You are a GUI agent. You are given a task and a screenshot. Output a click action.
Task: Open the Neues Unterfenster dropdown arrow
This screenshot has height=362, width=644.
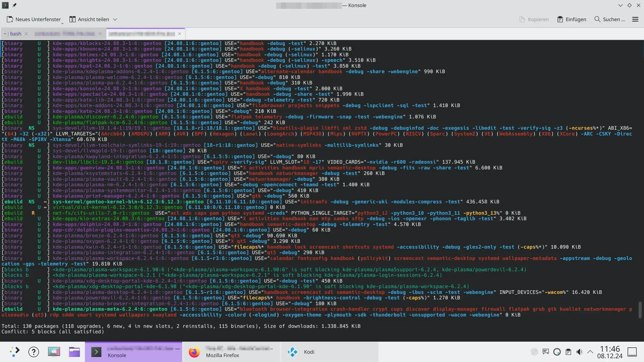(x=62, y=23)
